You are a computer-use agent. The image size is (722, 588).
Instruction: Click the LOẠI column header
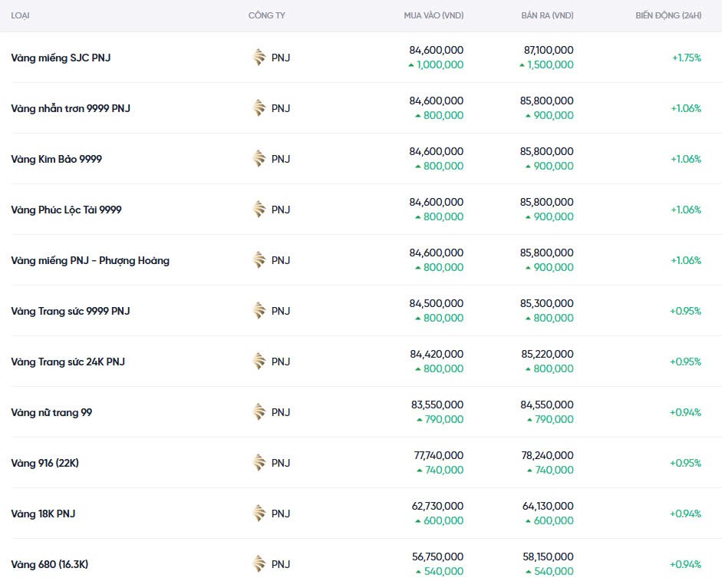tap(21, 16)
